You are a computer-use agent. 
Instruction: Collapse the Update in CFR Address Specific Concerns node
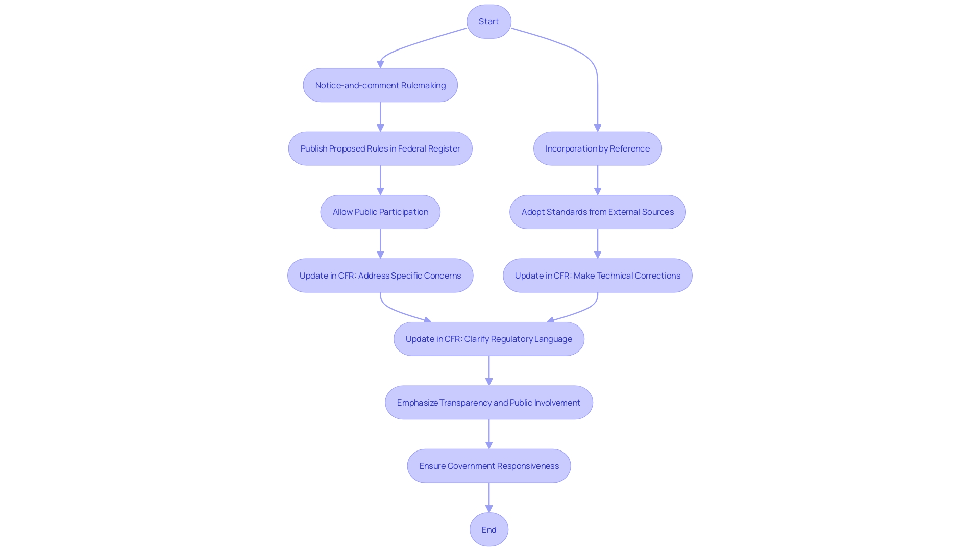[x=380, y=275]
